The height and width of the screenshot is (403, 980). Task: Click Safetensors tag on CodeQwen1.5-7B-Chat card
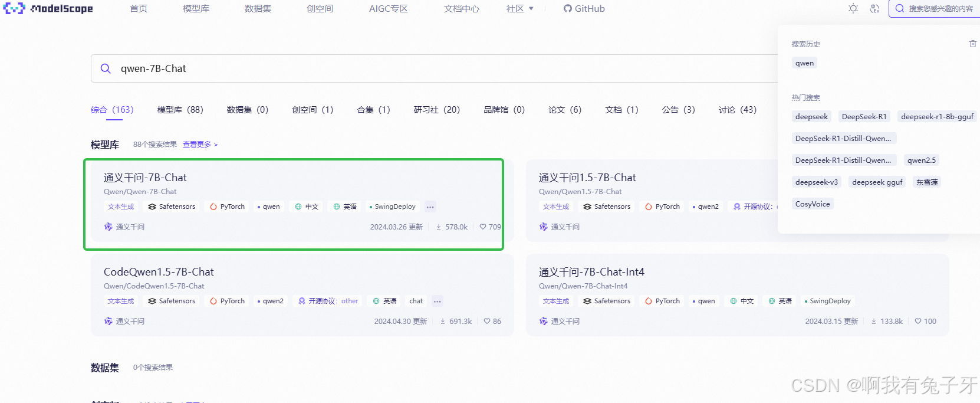pos(172,301)
